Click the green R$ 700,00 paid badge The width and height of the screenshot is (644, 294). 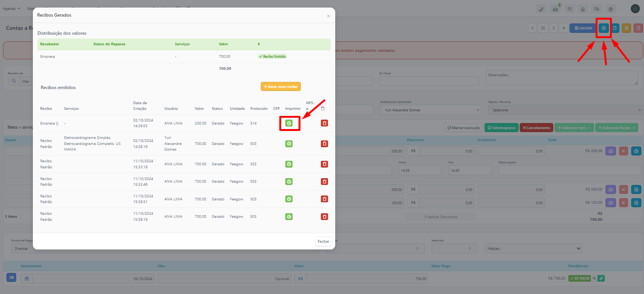pos(579,278)
